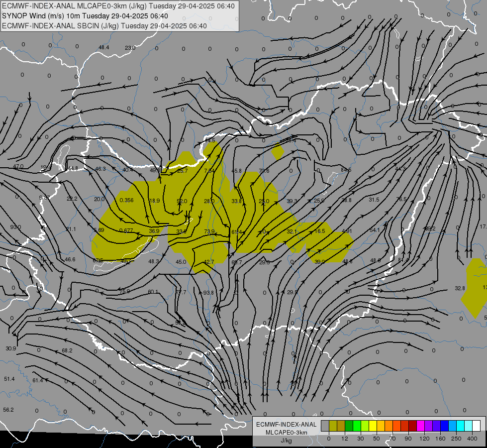Click the map value 4.91
487x448 pixels.
[347, 230]
